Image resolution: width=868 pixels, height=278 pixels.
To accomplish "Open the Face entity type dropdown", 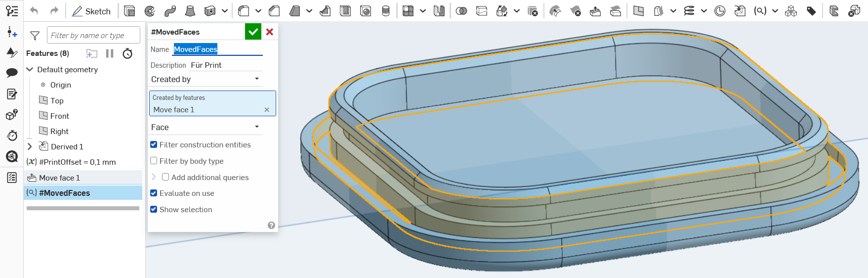I will (206, 127).
